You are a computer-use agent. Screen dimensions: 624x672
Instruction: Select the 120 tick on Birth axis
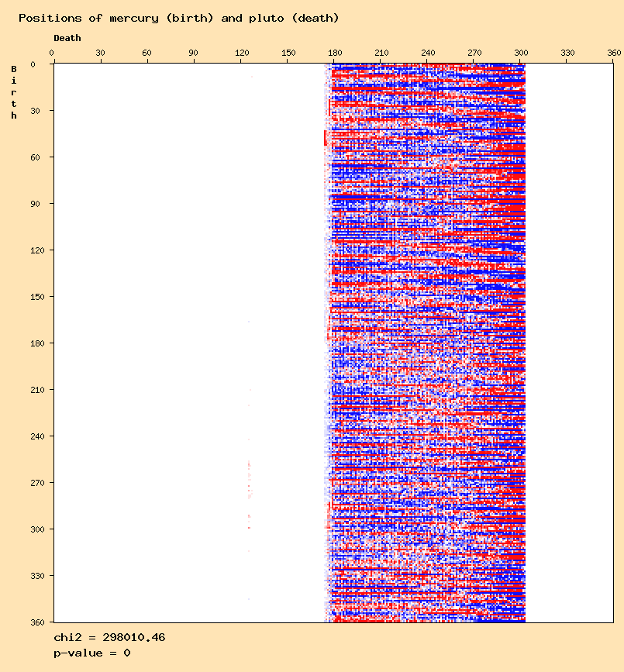[33, 250]
